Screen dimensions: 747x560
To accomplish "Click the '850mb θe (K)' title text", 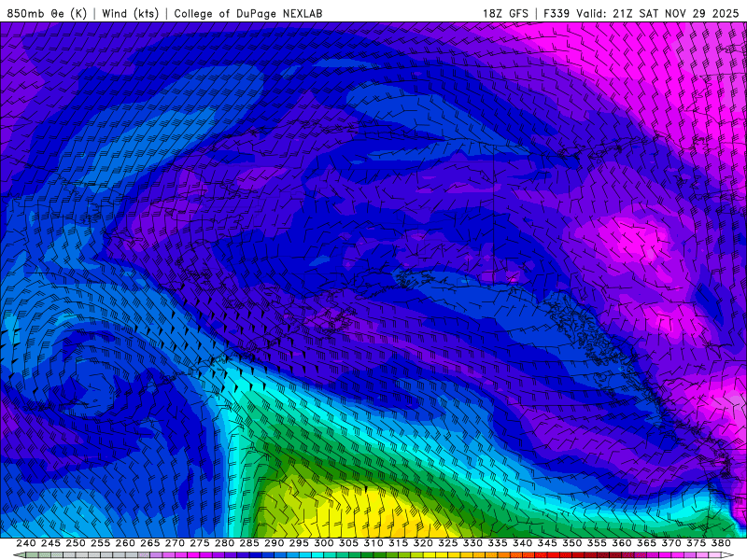I will [47, 13].
